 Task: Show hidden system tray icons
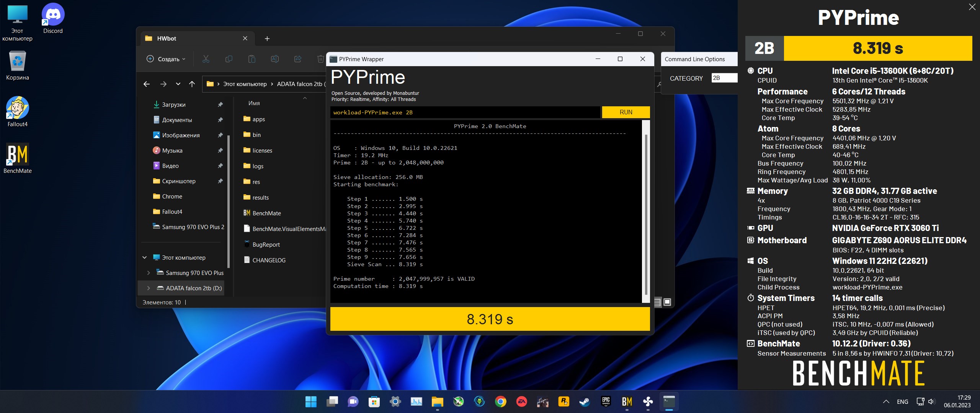886,402
